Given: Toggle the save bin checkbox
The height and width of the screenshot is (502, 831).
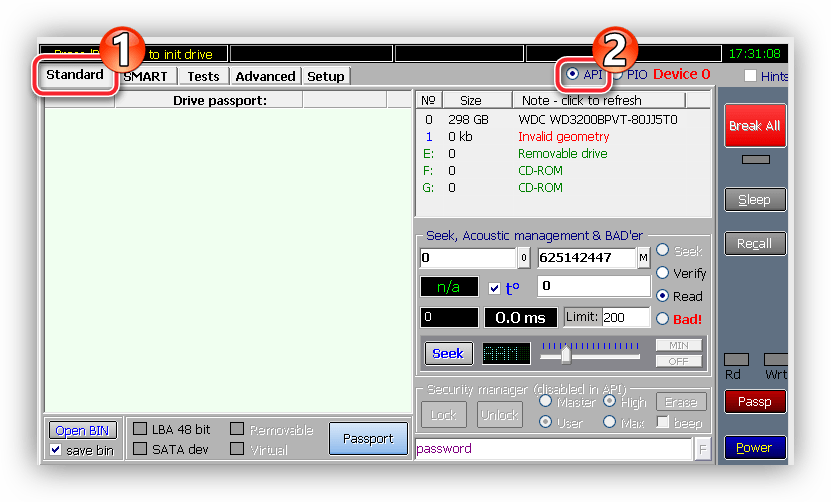Looking at the screenshot, I should coord(56,450).
